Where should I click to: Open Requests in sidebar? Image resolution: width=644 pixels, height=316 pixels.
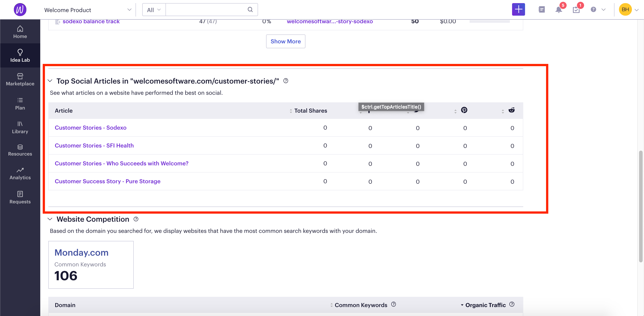click(20, 197)
